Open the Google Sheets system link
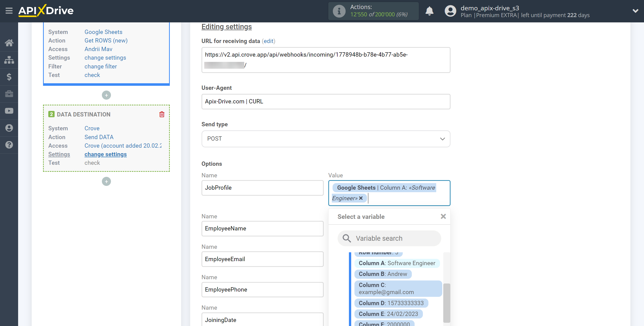 (103, 32)
